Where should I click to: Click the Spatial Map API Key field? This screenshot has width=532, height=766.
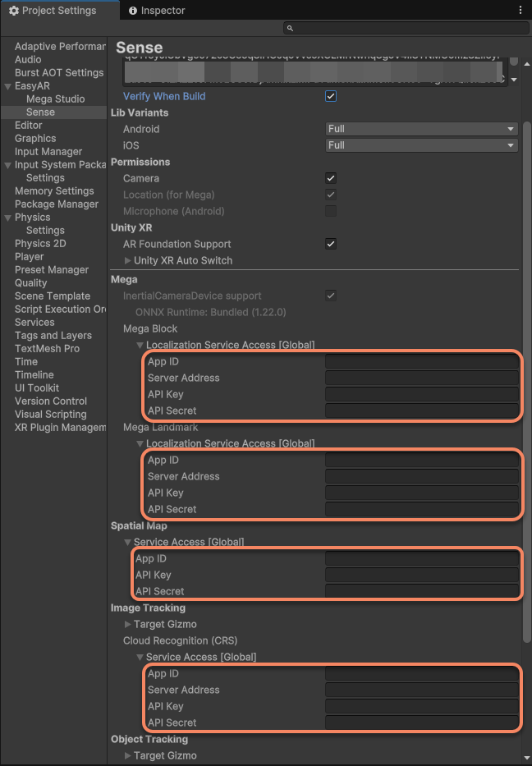pos(421,575)
